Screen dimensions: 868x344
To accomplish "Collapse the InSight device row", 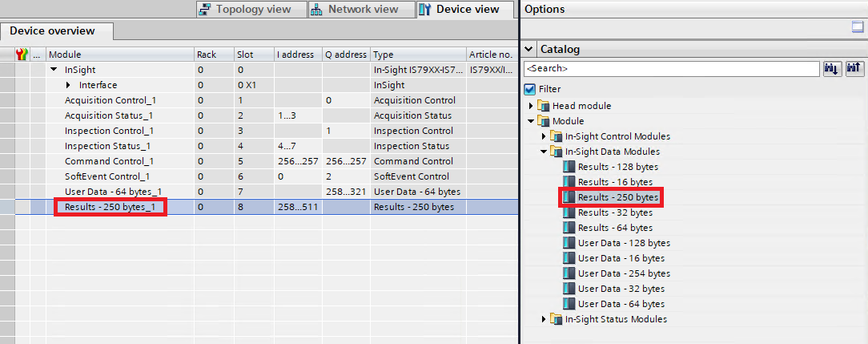I will pyautogui.click(x=54, y=70).
